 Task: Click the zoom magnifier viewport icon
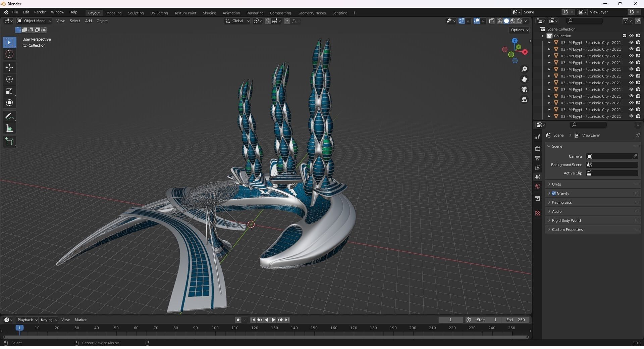524,69
